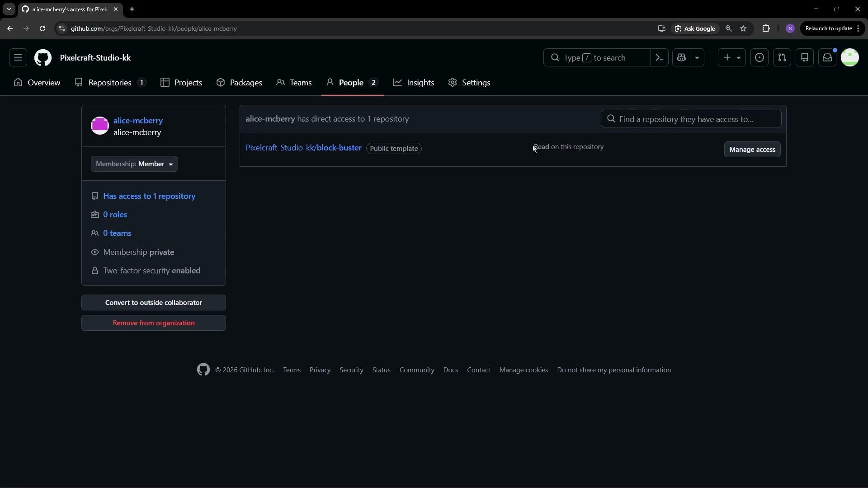
Task: Open the footer Contact link
Action: 478,370
